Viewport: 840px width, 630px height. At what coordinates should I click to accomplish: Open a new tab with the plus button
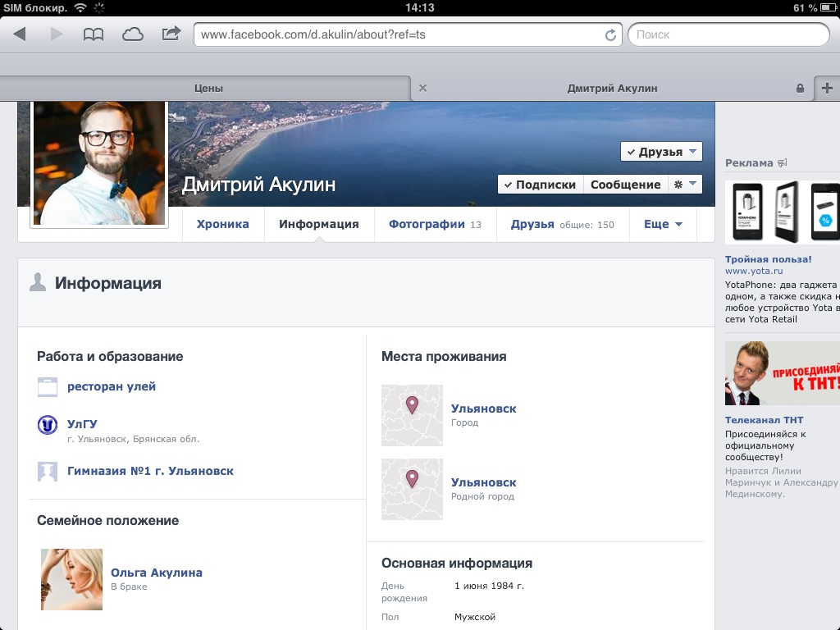[827, 88]
